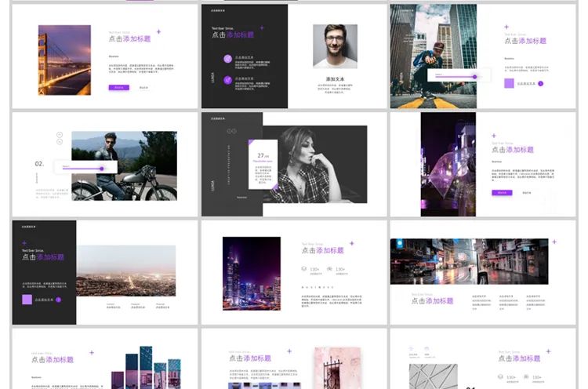Image resolution: width=588 pixels, height=389 pixels.
Task: Click the small purple circle button next to the city slide swatch
Action: click(540, 84)
